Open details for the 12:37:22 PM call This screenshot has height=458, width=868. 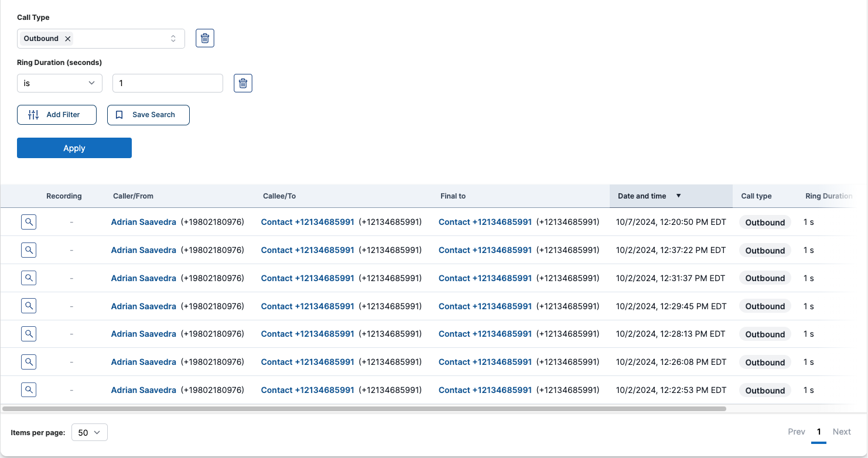coord(29,250)
